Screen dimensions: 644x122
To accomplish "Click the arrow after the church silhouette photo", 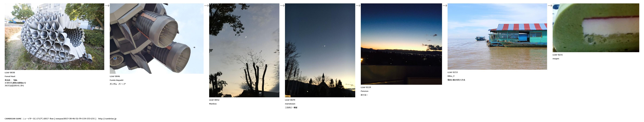I will (x=358, y=6).
